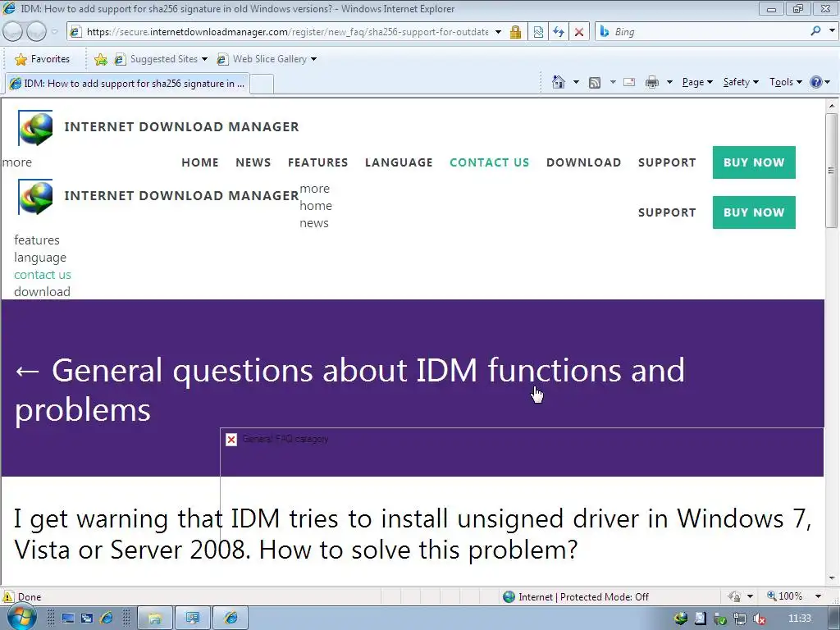This screenshot has height=630, width=840.
Task: Click the address bar URL field
Action: (287, 32)
